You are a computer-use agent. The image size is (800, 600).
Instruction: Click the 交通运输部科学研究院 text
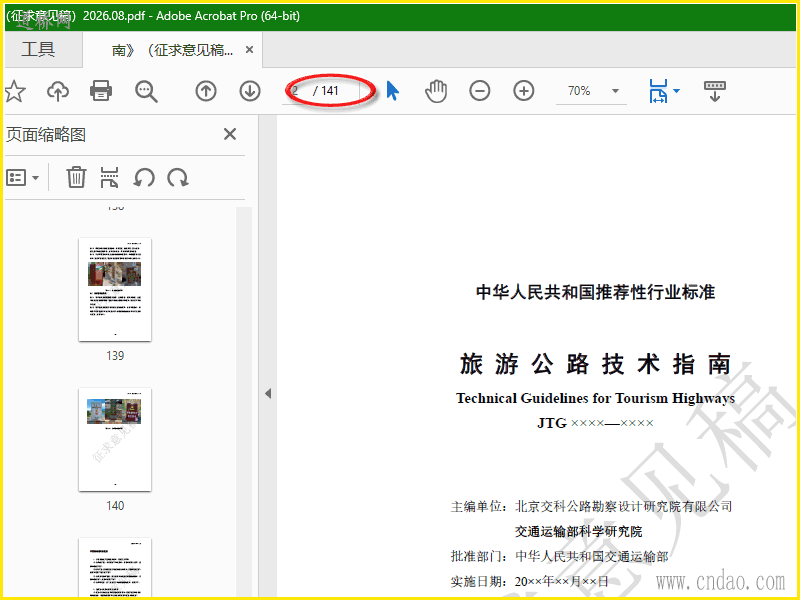click(x=578, y=531)
